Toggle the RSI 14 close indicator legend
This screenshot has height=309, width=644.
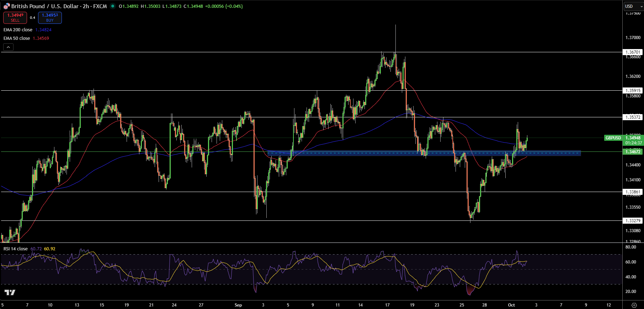pos(15,249)
